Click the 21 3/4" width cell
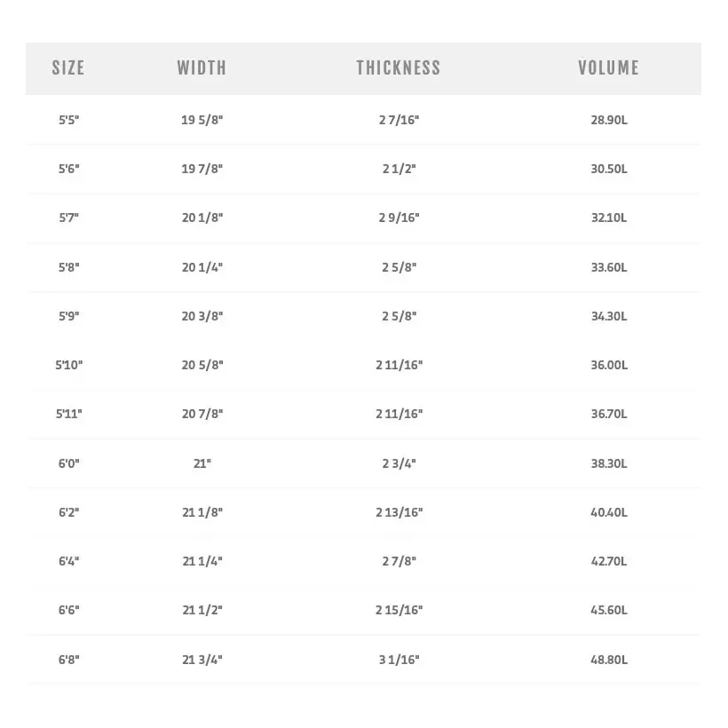 click(202, 660)
